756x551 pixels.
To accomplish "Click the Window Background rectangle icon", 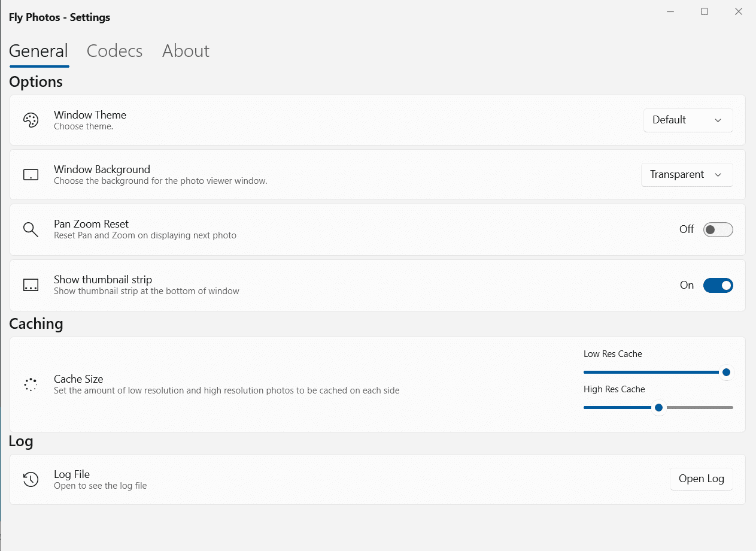I will tap(31, 175).
